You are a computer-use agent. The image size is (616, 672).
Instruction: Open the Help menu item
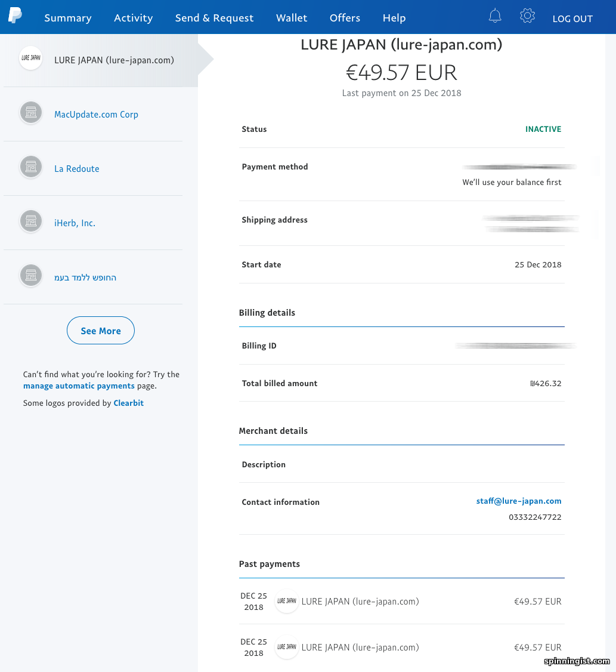point(394,18)
